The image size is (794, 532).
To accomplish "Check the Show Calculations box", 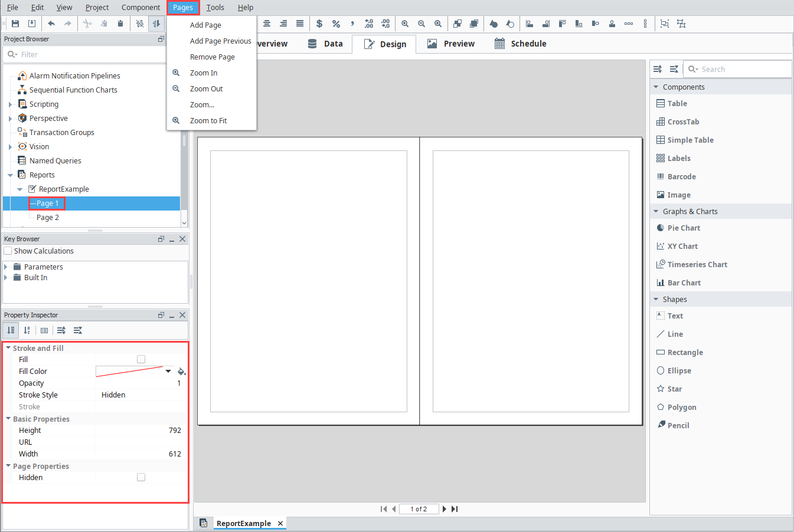I will (x=8, y=251).
